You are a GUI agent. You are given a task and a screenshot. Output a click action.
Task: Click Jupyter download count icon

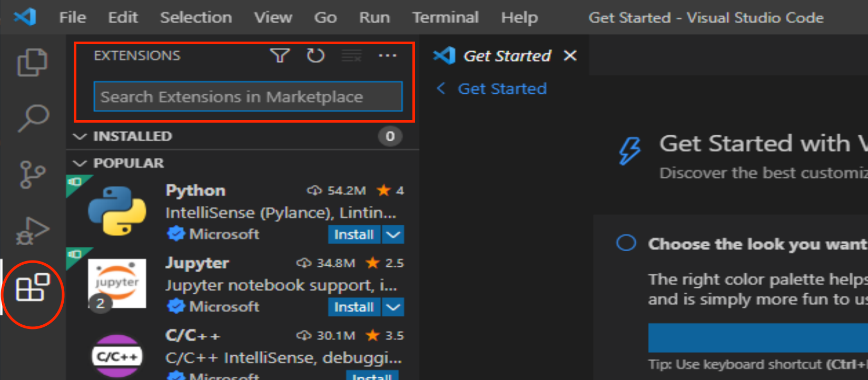[304, 263]
